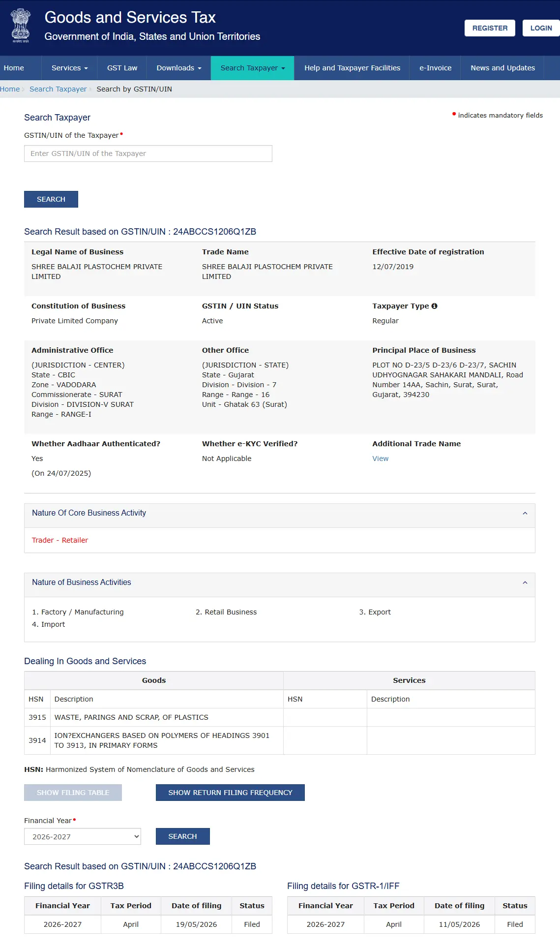Click 'Factory / Manufacturing' activity item
Viewport: 560px width, 950px height.
click(83, 612)
